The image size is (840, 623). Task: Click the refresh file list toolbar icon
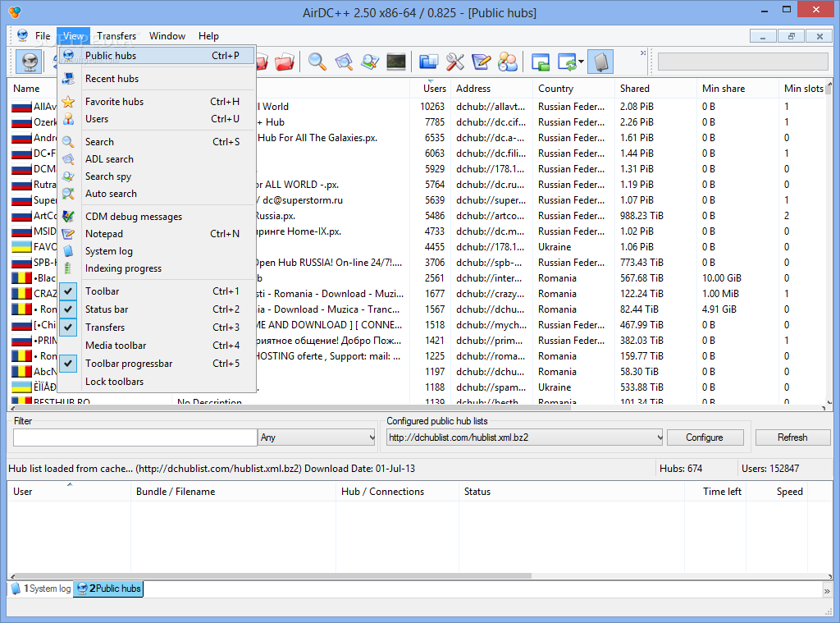click(566, 62)
